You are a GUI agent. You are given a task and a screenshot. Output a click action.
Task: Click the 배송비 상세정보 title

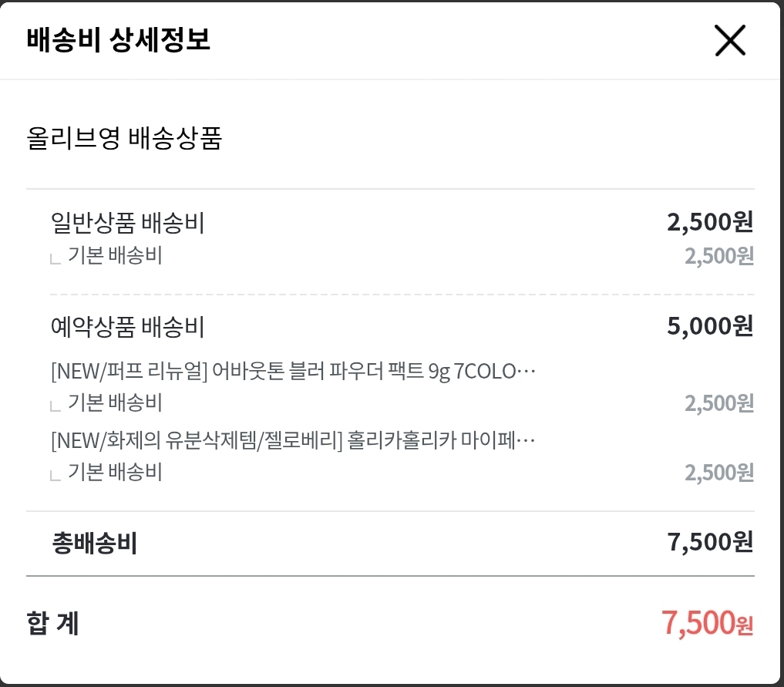(x=119, y=40)
